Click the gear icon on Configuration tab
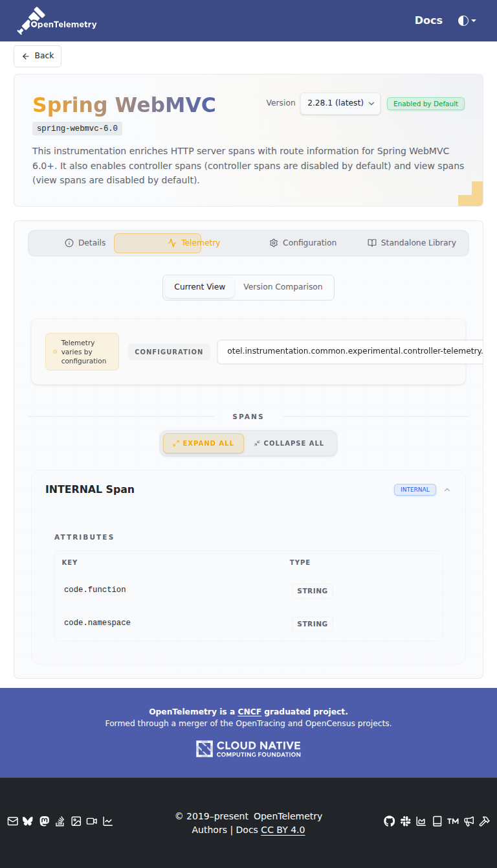Viewport: 497px width, 868px height. pos(274,243)
